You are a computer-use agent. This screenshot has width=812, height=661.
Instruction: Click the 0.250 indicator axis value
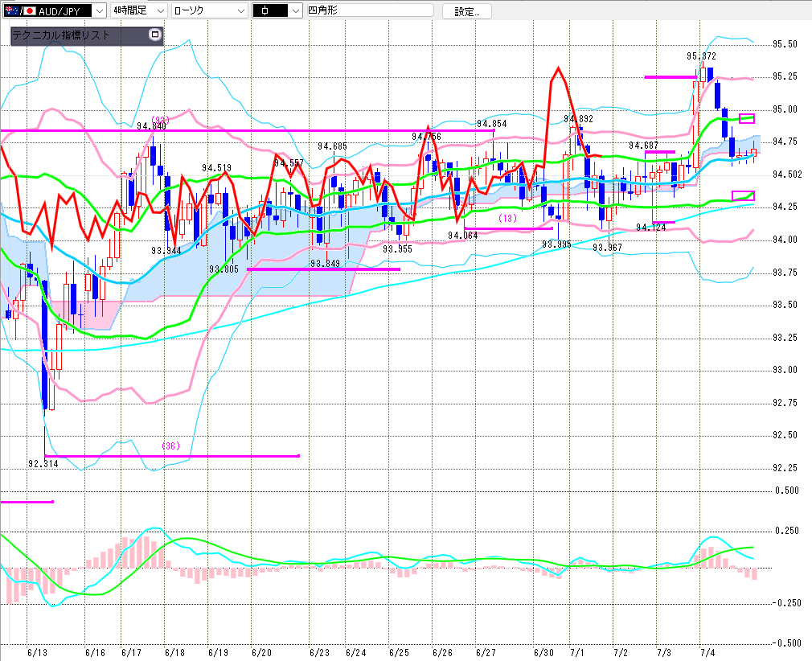(787, 531)
